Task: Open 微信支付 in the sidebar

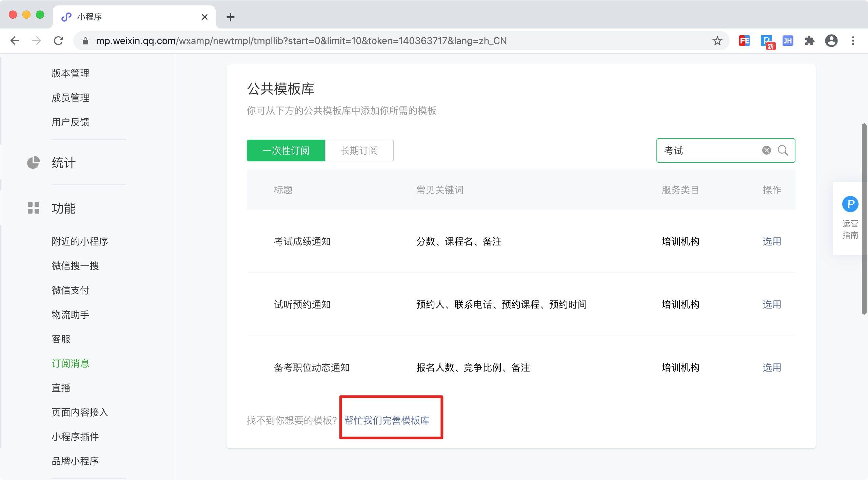Action: [x=70, y=290]
